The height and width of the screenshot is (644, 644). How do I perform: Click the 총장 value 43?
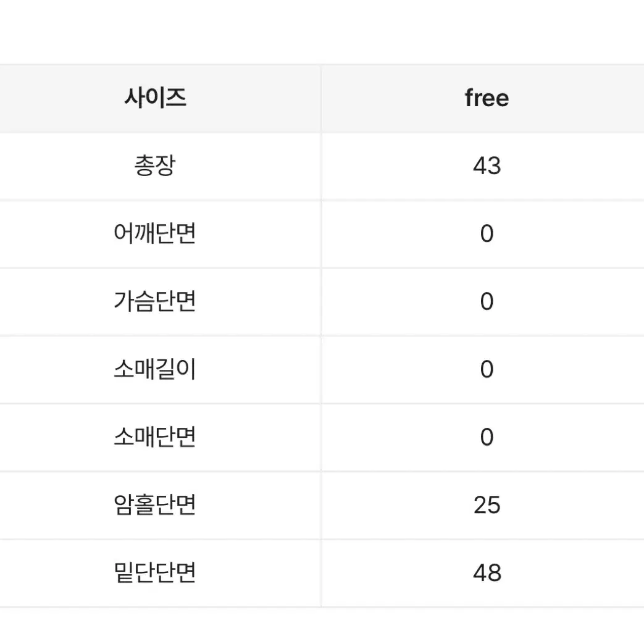(x=487, y=166)
